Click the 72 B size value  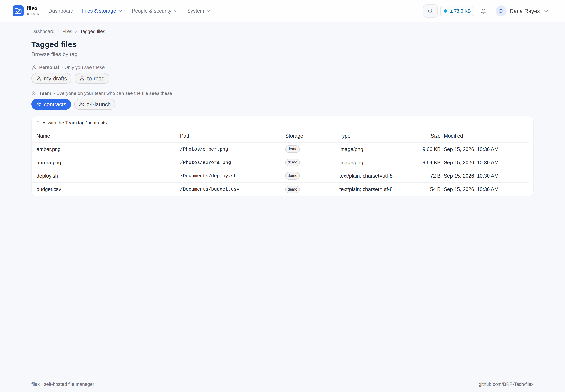(x=435, y=176)
